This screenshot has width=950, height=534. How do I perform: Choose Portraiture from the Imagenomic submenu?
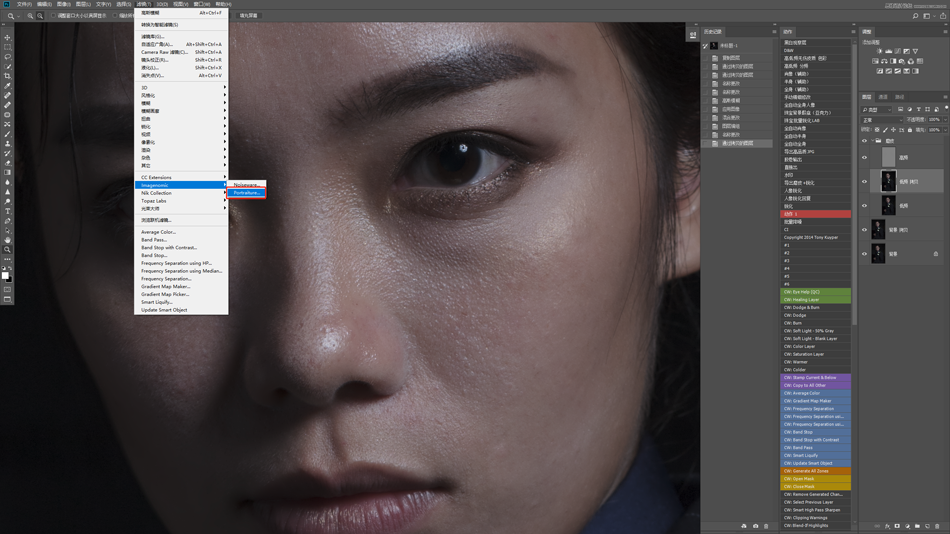click(x=247, y=193)
